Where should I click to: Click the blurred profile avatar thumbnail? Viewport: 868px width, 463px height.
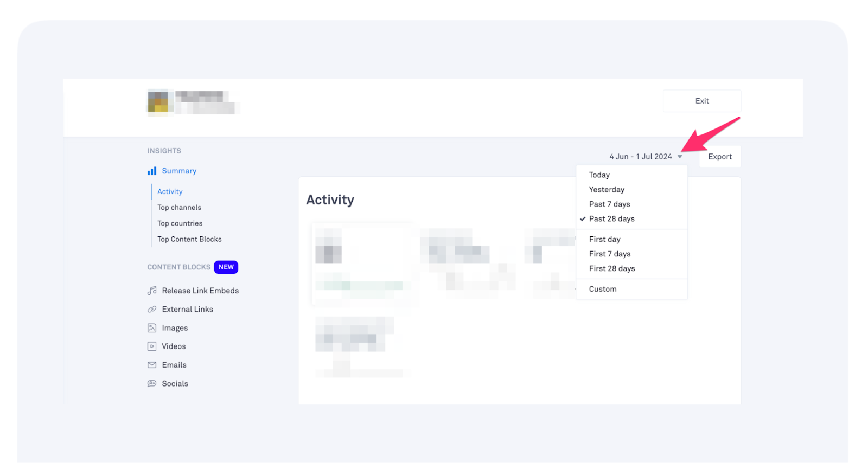coord(158,102)
